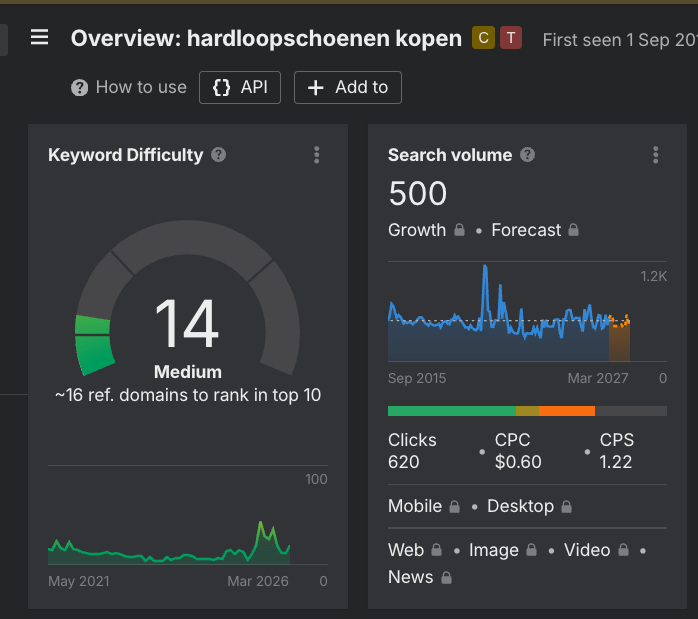The height and width of the screenshot is (619, 698).
Task: Click the lock icon beside Web
Action: [x=437, y=550]
